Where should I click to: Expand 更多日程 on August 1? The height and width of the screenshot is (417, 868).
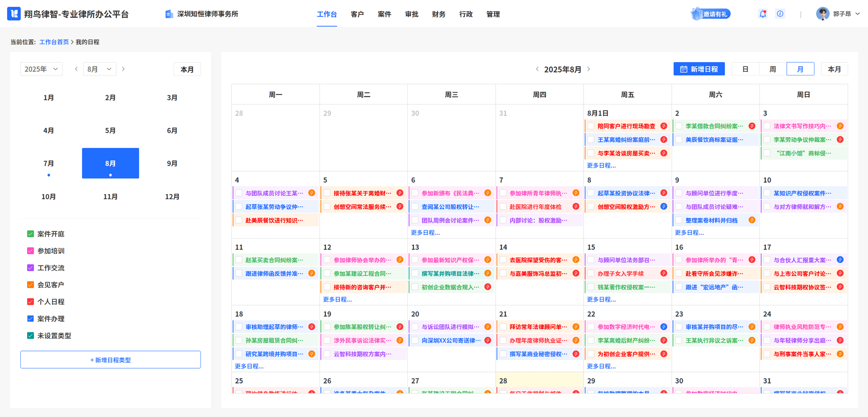(x=601, y=166)
